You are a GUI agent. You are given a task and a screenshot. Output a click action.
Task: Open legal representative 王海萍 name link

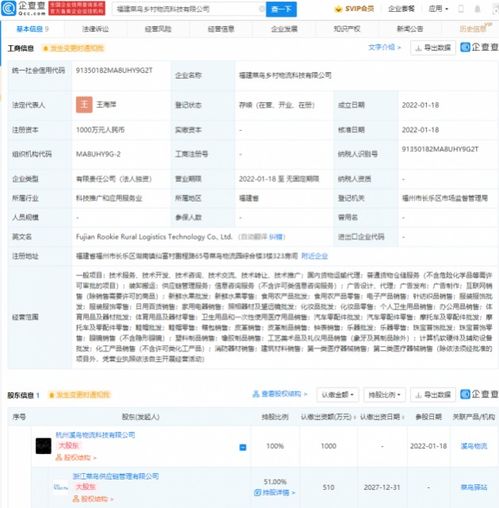tap(106, 105)
